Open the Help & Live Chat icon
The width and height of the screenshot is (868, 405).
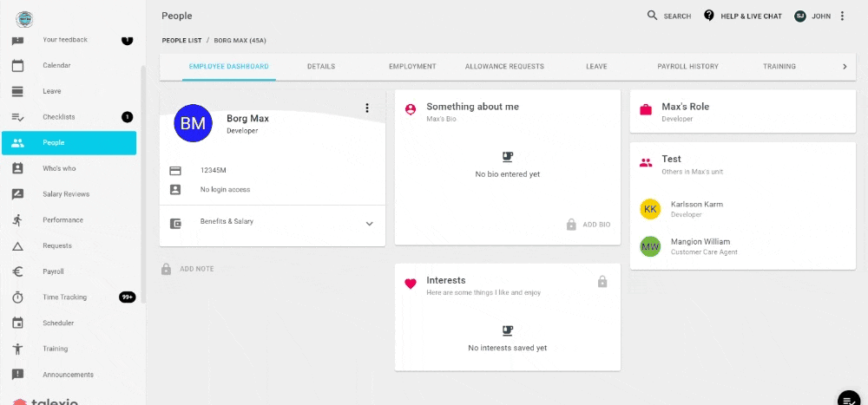point(708,16)
